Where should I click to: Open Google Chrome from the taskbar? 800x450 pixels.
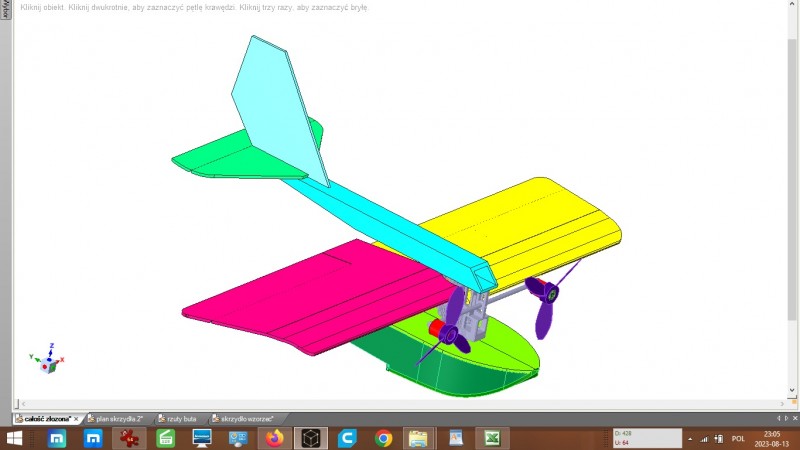[383, 438]
